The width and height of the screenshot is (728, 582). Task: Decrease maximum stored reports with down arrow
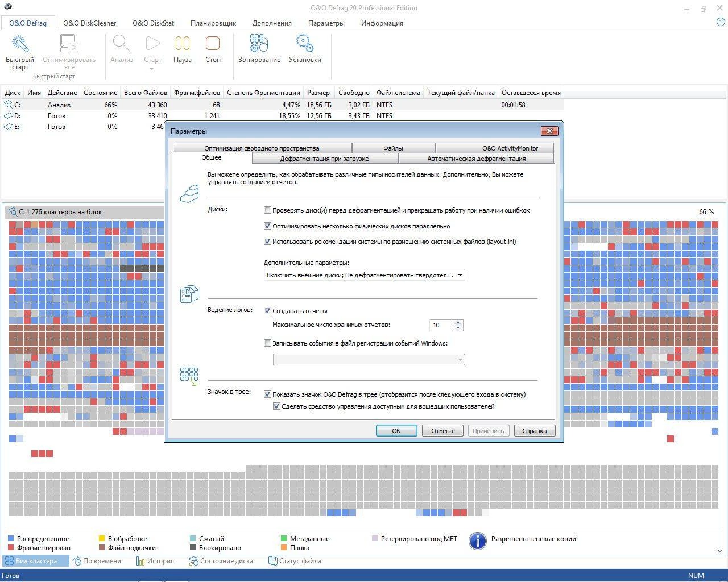click(x=458, y=328)
